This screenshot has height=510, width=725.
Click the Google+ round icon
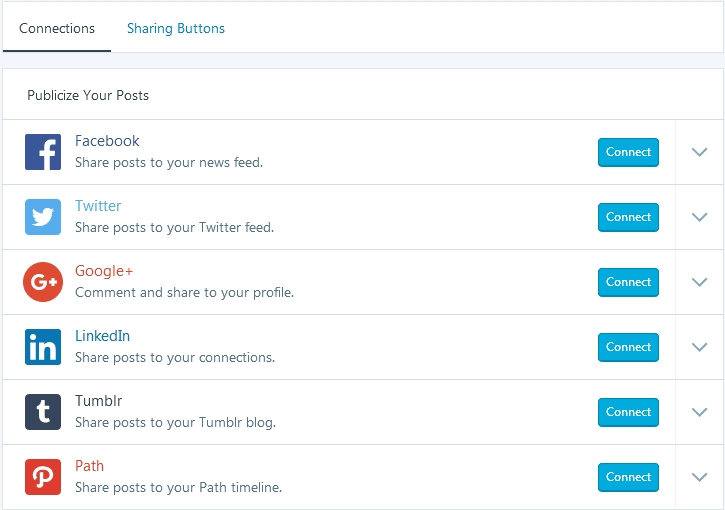[43, 282]
